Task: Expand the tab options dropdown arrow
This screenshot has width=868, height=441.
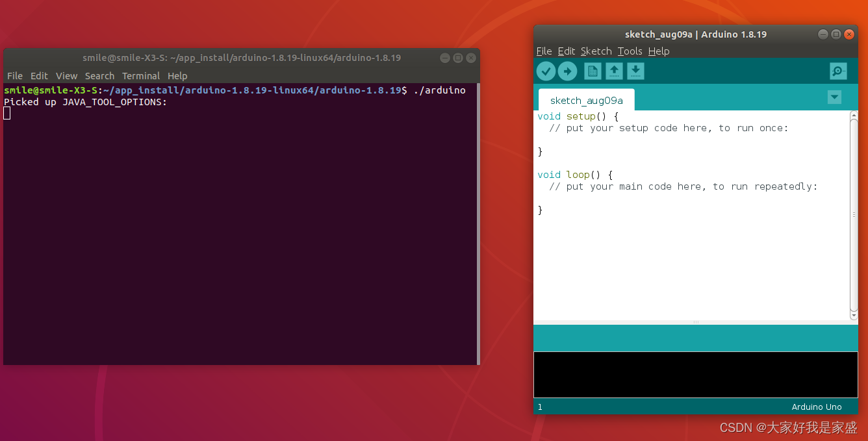Action: click(834, 97)
